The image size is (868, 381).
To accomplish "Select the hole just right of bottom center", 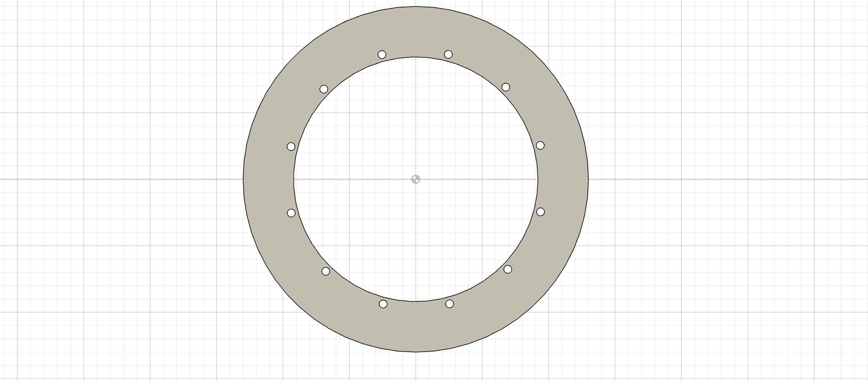I will click(x=449, y=304).
